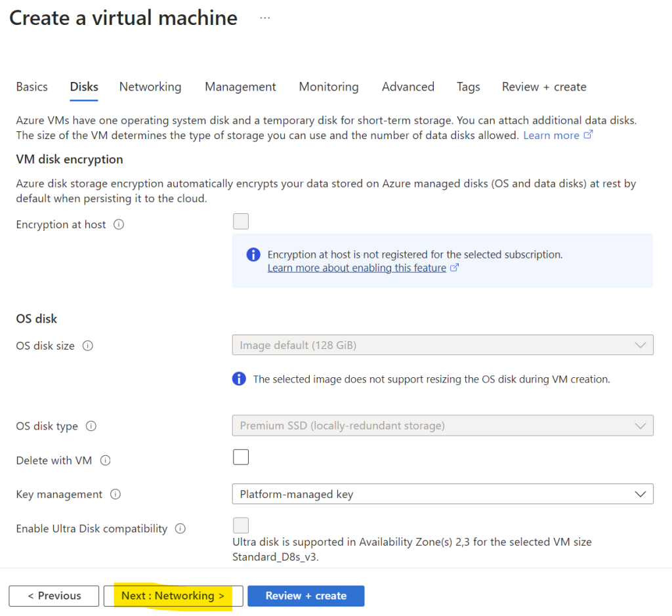
Task: Click the Previous button
Action: [x=54, y=596]
